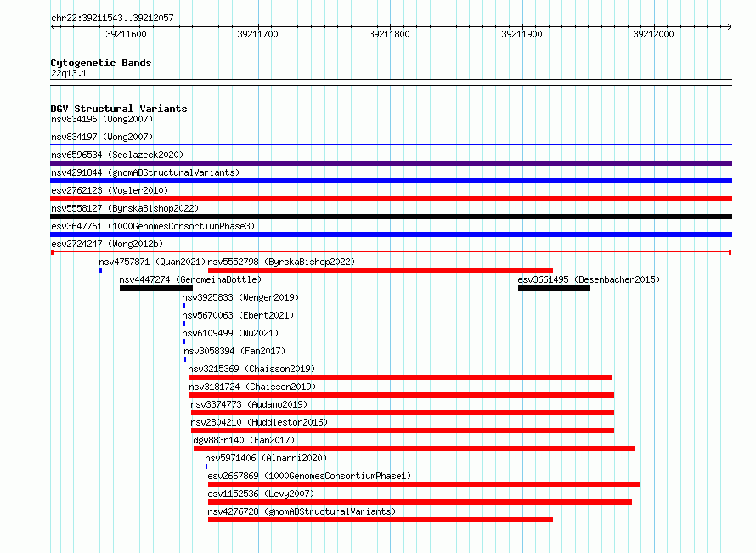Screen dimensions: 756x553
Task: Click the esv1152536 (Levy2007) label text
Action: pos(261,494)
